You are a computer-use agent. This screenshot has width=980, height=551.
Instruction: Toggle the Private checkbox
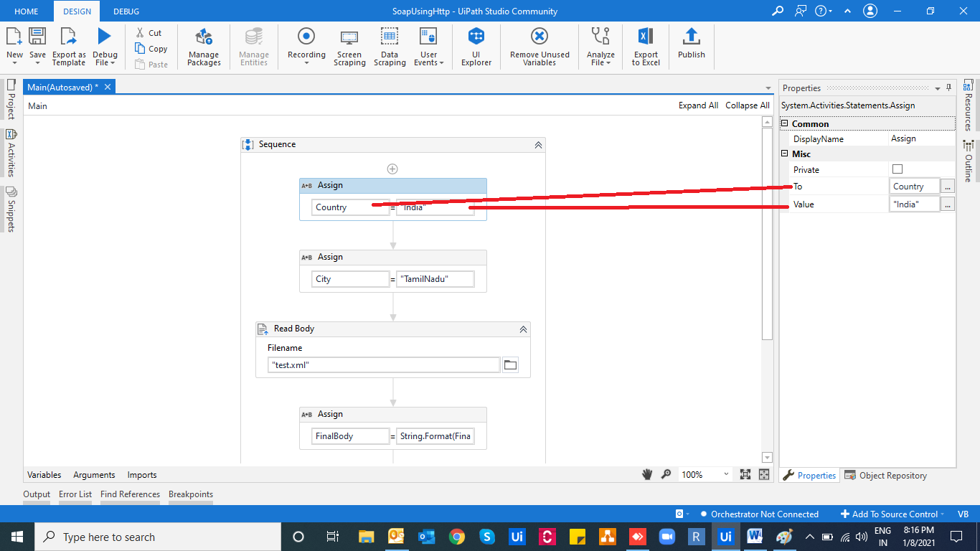pos(897,169)
